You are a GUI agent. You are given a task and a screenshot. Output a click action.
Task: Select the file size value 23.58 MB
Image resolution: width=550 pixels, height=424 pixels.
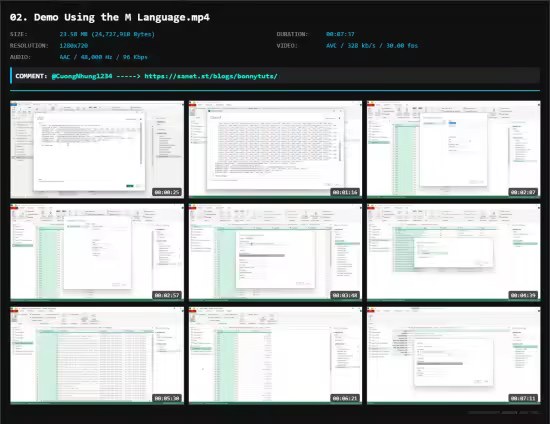coord(107,34)
